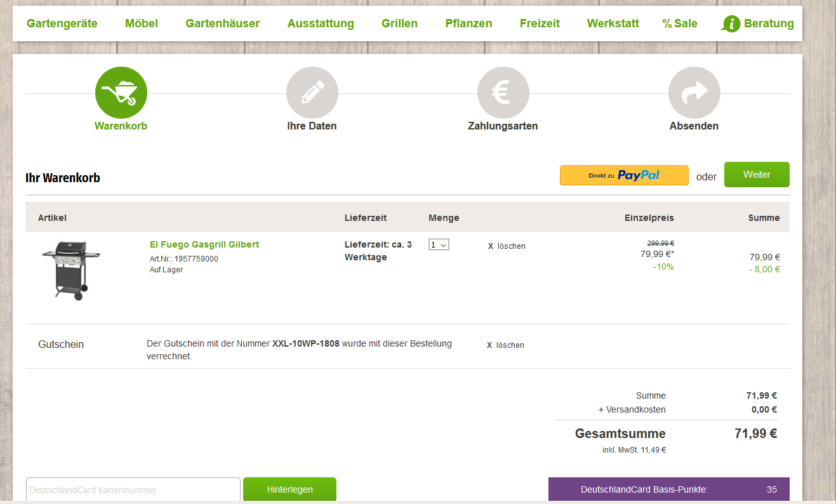Open the Menge quantity dropdown
Viewport: 836px width, 504px height.
[x=439, y=244]
